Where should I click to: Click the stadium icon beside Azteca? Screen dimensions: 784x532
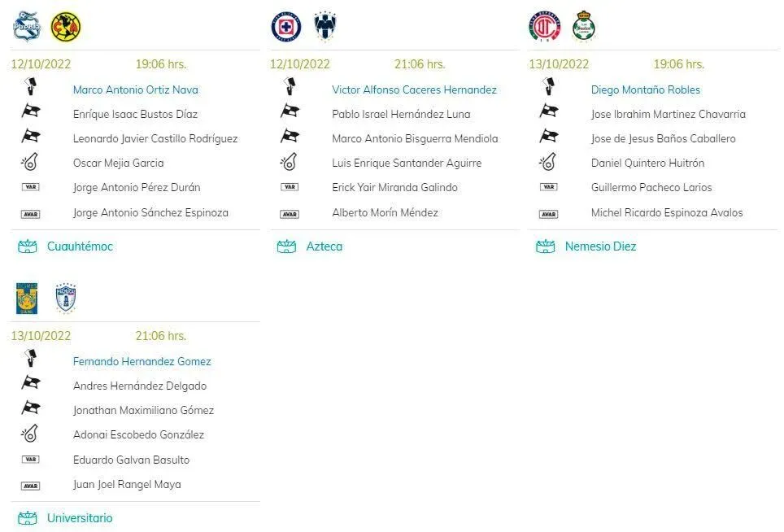pos(286,246)
